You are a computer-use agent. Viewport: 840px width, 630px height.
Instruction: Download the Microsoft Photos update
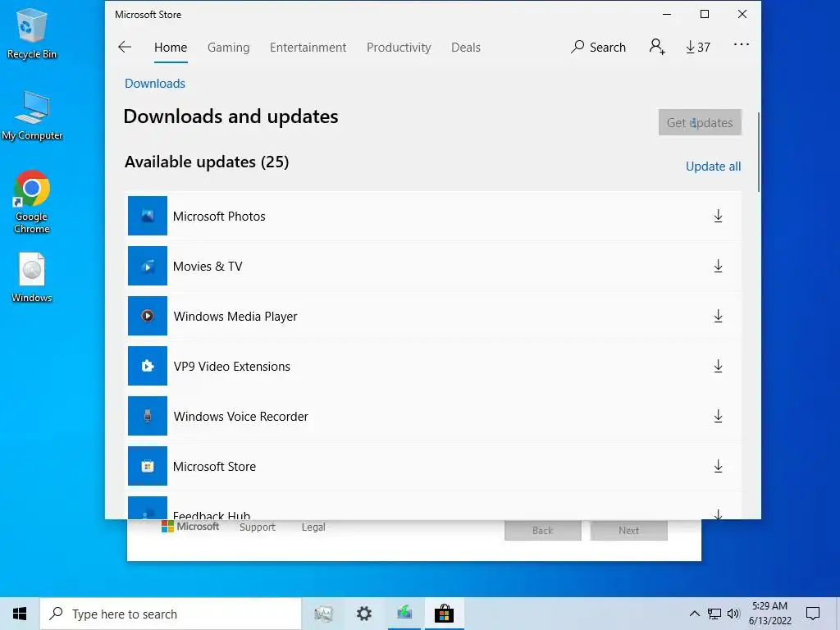718,216
